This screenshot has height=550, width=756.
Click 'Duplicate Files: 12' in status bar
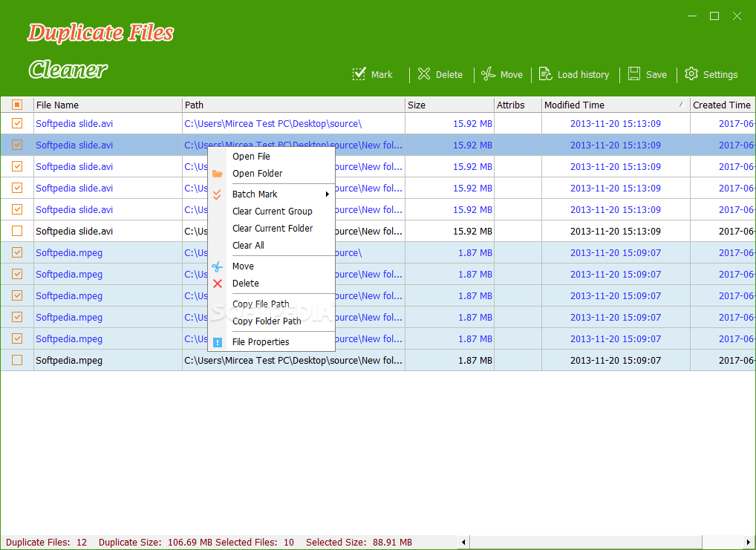pyautogui.click(x=46, y=543)
